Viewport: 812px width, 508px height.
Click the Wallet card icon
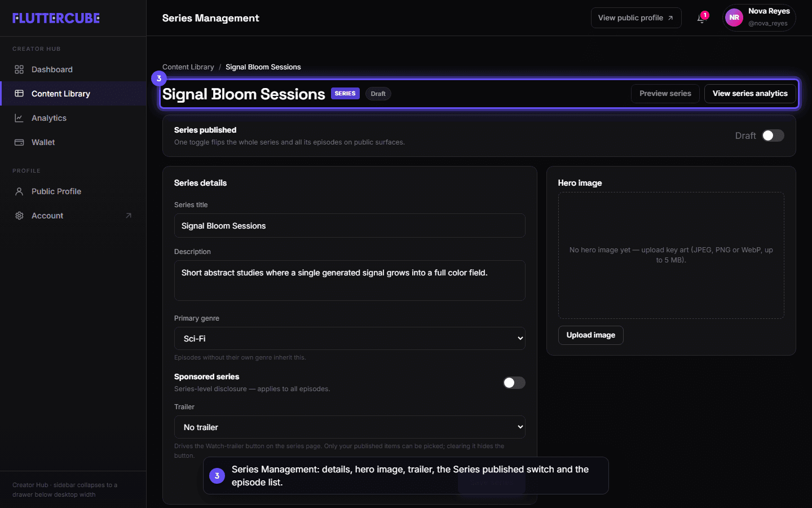click(x=19, y=142)
